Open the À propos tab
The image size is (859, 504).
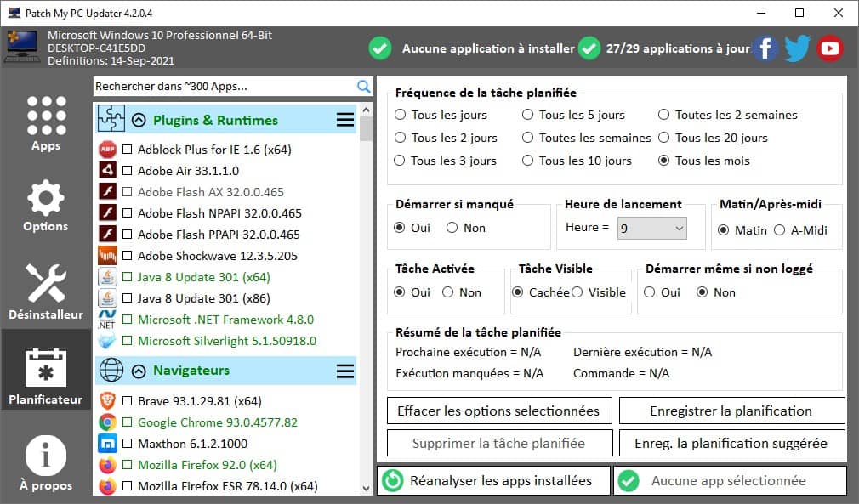coord(46,463)
